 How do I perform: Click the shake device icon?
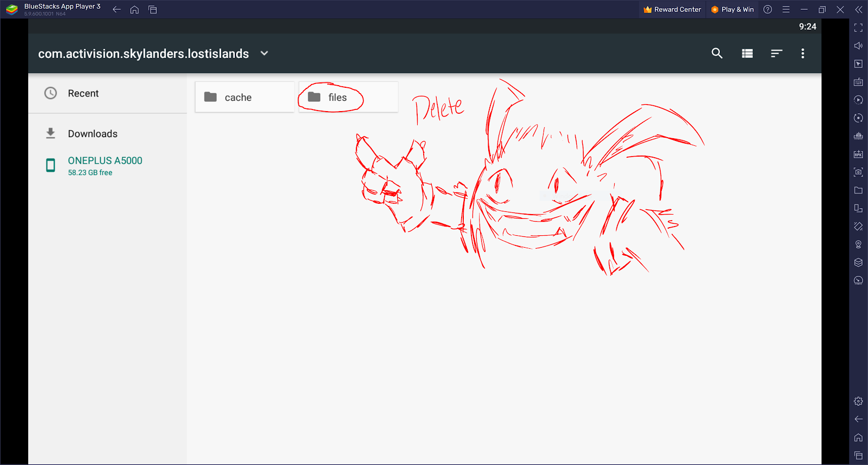(x=858, y=226)
